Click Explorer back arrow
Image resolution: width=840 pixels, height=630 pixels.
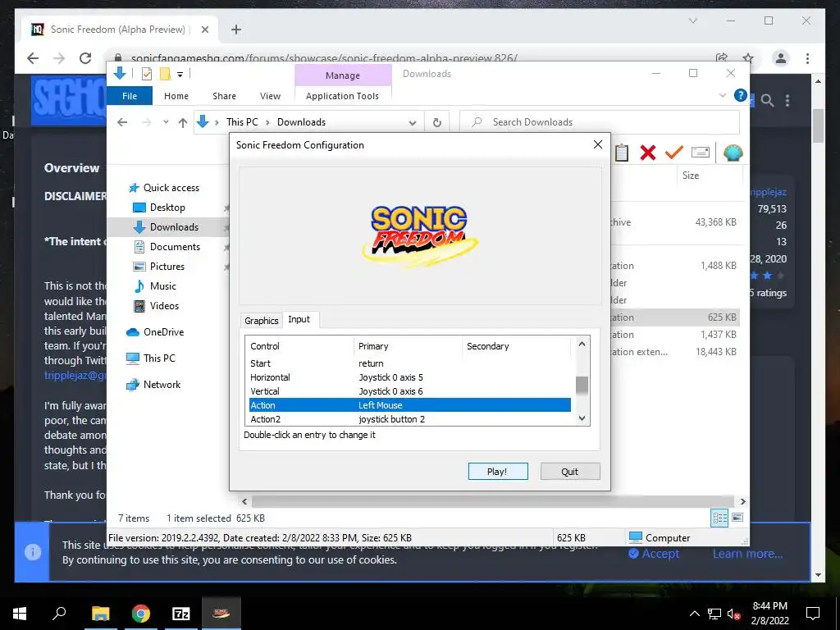[x=122, y=122]
